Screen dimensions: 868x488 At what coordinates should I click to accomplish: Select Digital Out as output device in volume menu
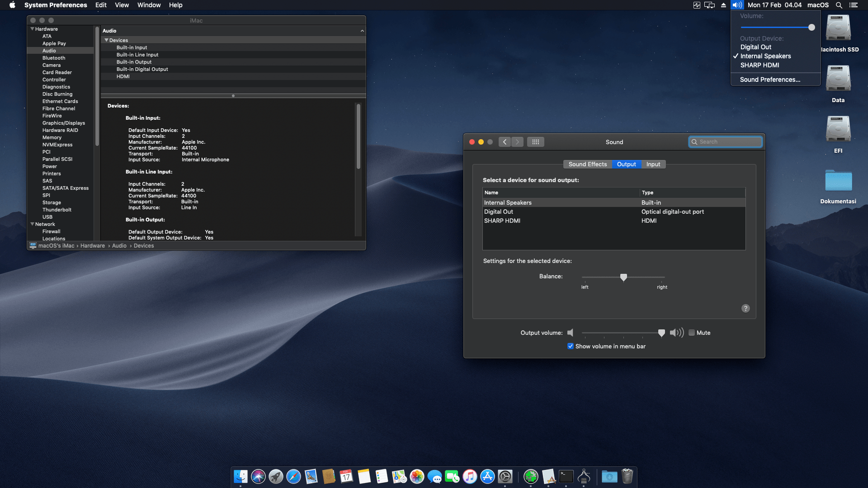click(756, 47)
